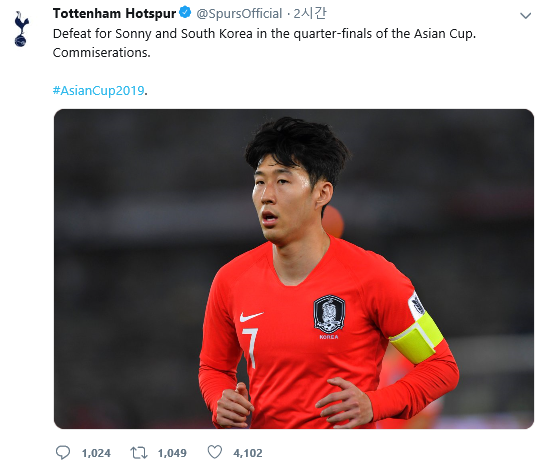The width and height of the screenshot is (556, 469).
Task: Click the Tottenham Hotspur display name
Action: [114, 13]
